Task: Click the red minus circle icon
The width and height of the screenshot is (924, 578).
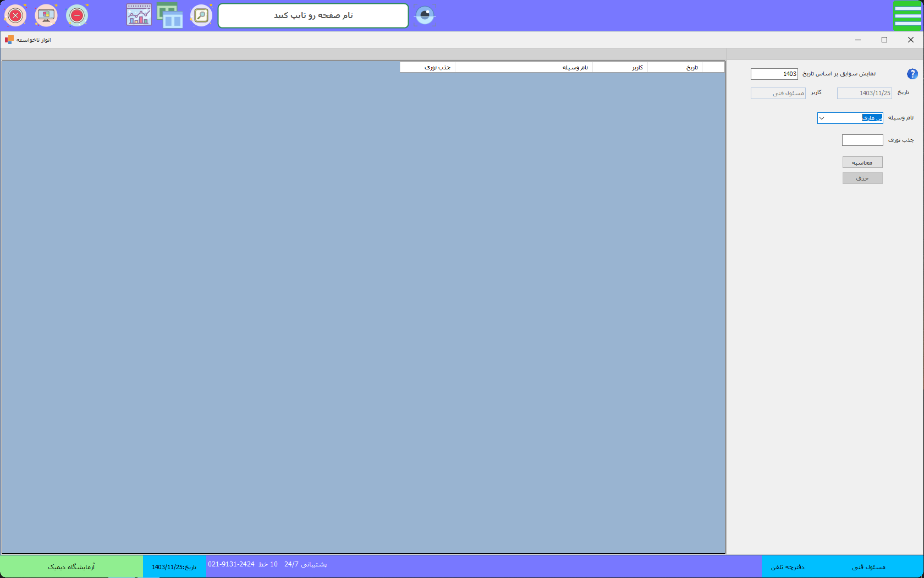Action: click(x=77, y=15)
